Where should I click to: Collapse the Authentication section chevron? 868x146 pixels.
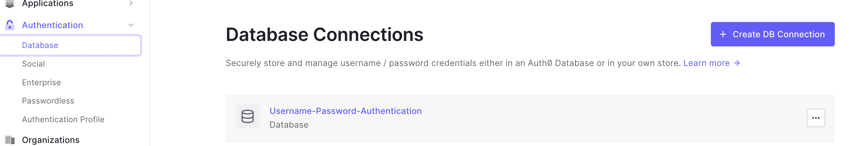(131, 25)
